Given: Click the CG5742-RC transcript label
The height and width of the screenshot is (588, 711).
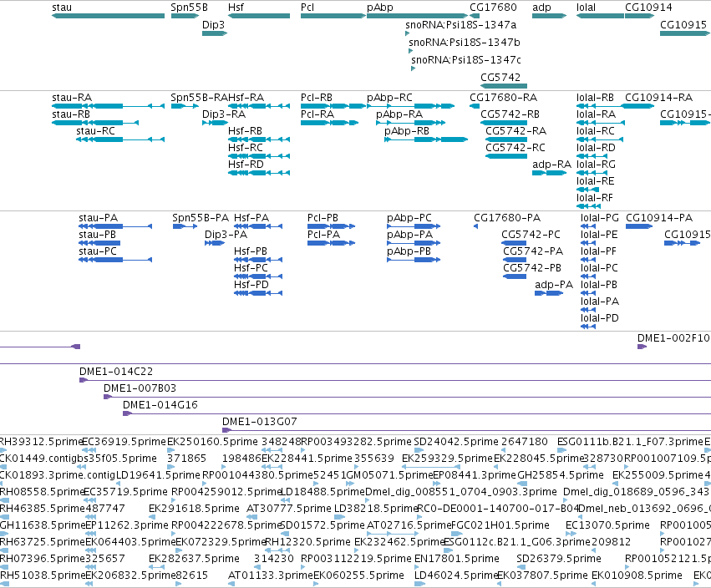Looking at the screenshot, I should coord(515,148).
